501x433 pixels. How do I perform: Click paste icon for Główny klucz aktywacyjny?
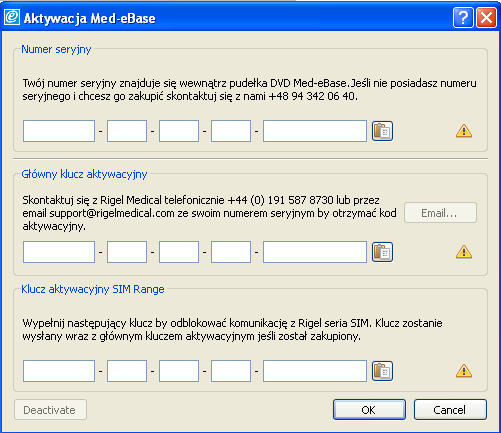[x=382, y=252]
